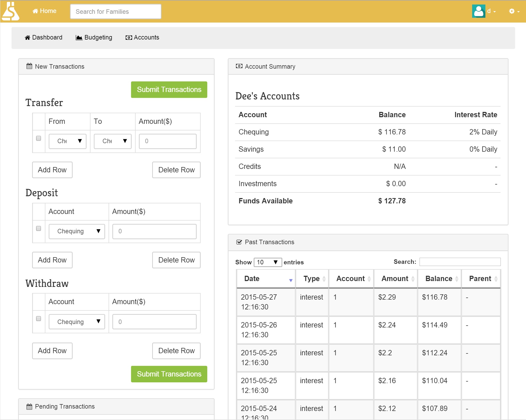Image resolution: width=526 pixels, height=420 pixels.
Task: Click the money icon beside Account Summary
Action: pyautogui.click(x=239, y=66)
